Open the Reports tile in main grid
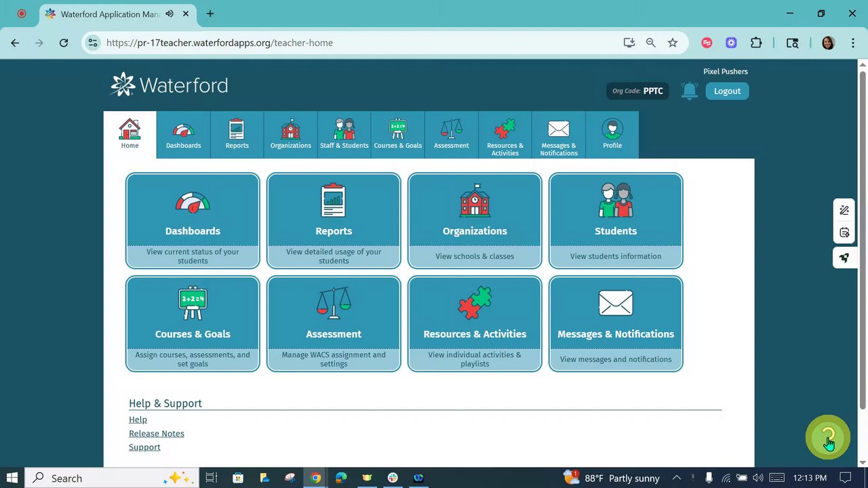Image resolution: width=868 pixels, height=488 pixels. point(334,221)
